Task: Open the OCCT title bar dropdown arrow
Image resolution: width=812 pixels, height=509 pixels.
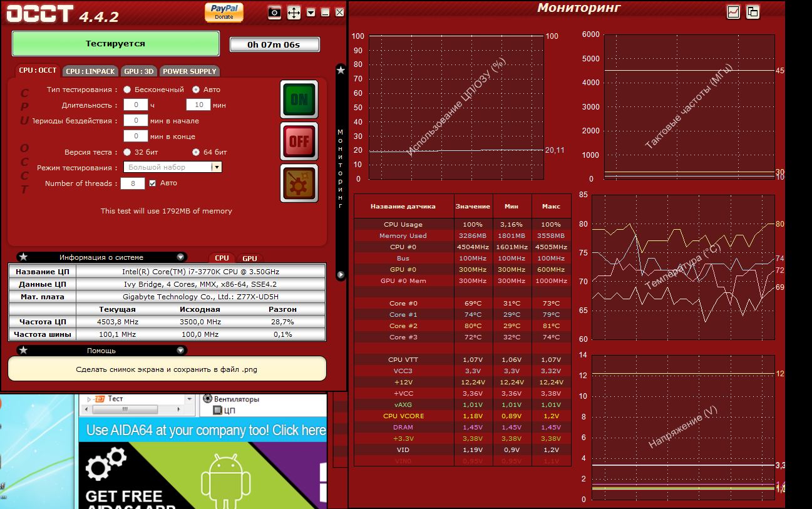Action: [311, 12]
